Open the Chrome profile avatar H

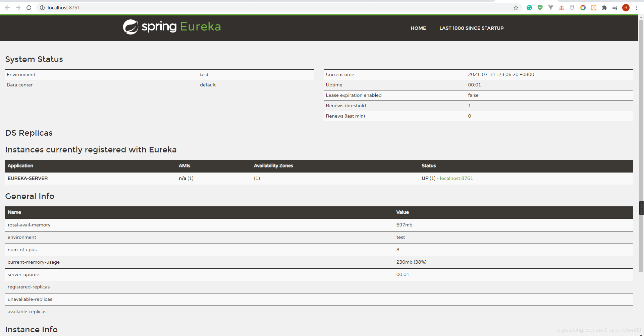pos(626,8)
